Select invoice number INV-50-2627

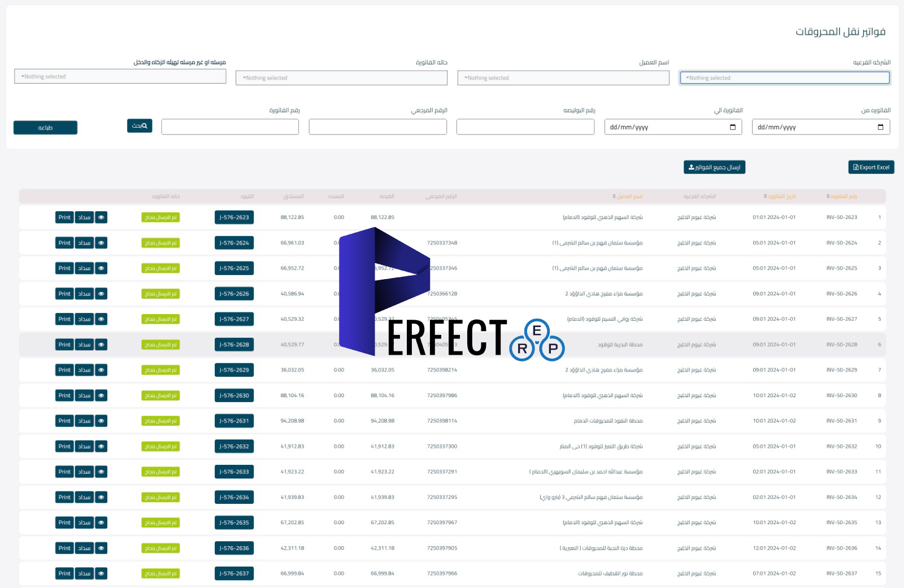point(841,319)
